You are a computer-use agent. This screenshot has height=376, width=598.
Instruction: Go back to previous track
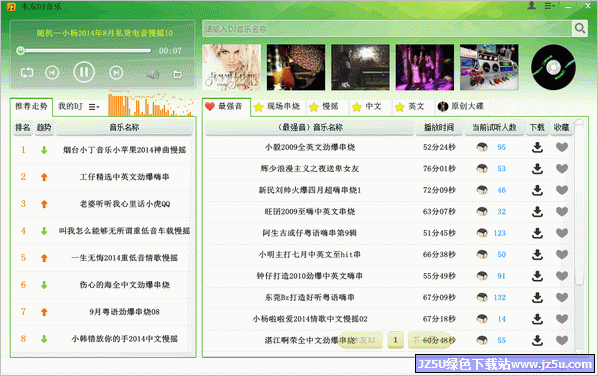click(52, 72)
